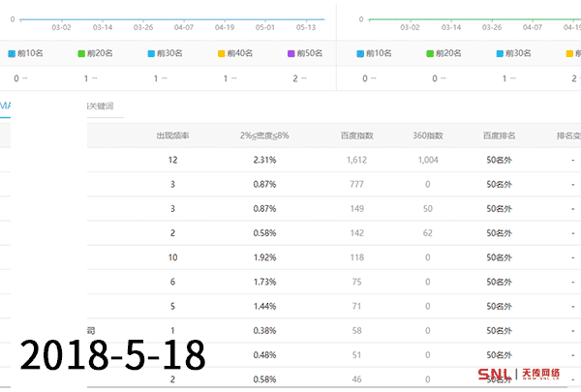The width and height of the screenshot is (581, 392).
Task: Toggle 前20名 legend in green-line chart
Action: pyautogui.click(x=443, y=53)
